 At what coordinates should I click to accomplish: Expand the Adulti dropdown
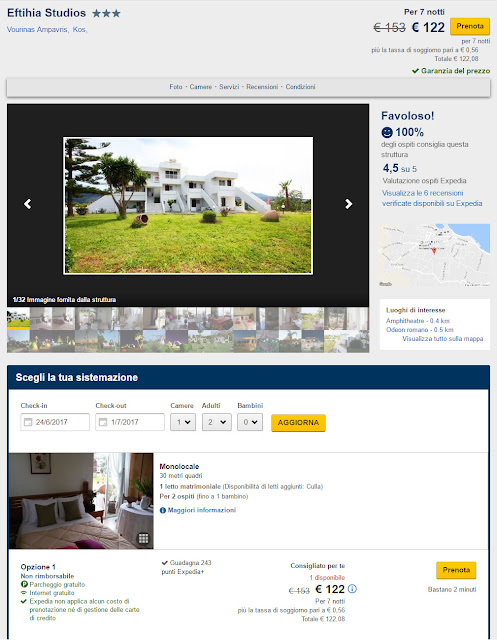(217, 422)
